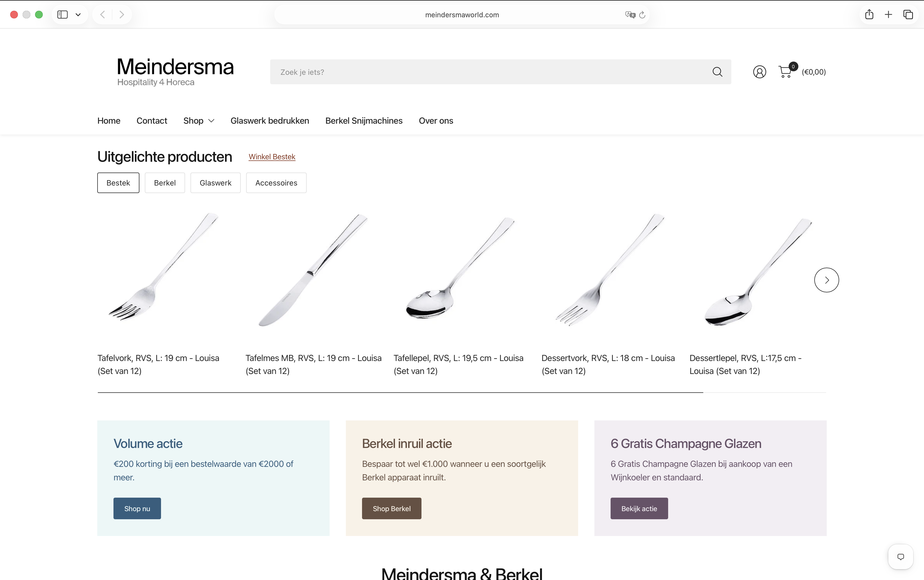The width and height of the screenshot is (924, 580).
Task: Click the search magnifier icon
Action: pyautogui.click(x=717, y=72)
